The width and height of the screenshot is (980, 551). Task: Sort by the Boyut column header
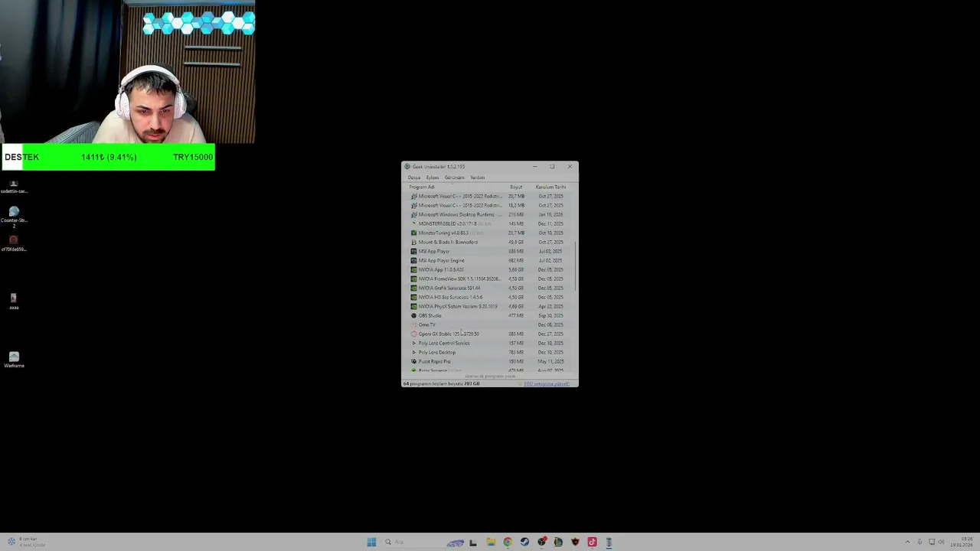516,187
